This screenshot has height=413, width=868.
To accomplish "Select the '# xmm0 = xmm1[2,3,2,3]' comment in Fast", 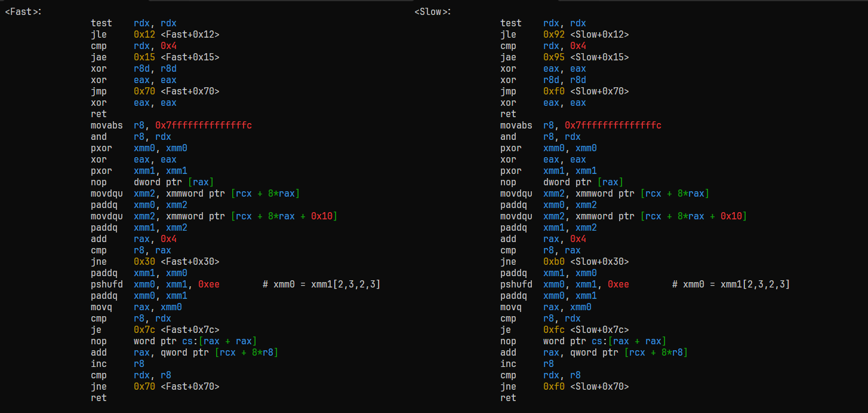I will coord(322,284).
